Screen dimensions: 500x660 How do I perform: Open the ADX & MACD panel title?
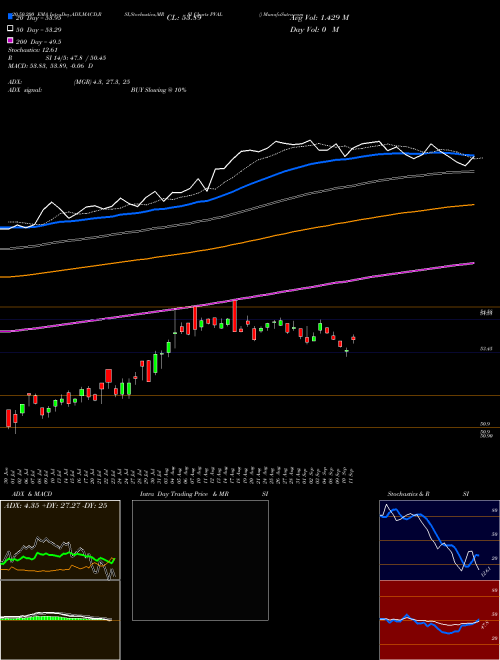pos(27,494)
